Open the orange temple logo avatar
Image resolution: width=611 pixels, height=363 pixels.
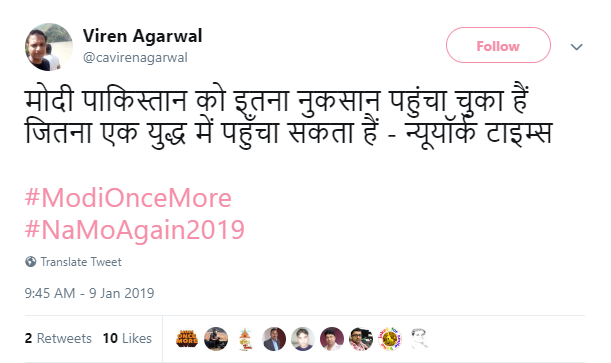pyautogui.click(x=245, y=338)
